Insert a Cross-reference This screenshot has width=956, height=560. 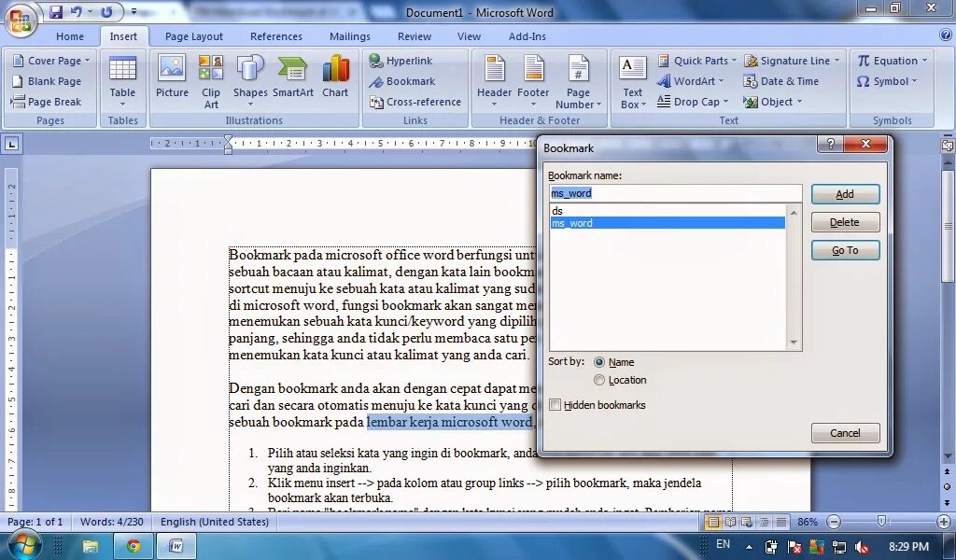[415, 102]
